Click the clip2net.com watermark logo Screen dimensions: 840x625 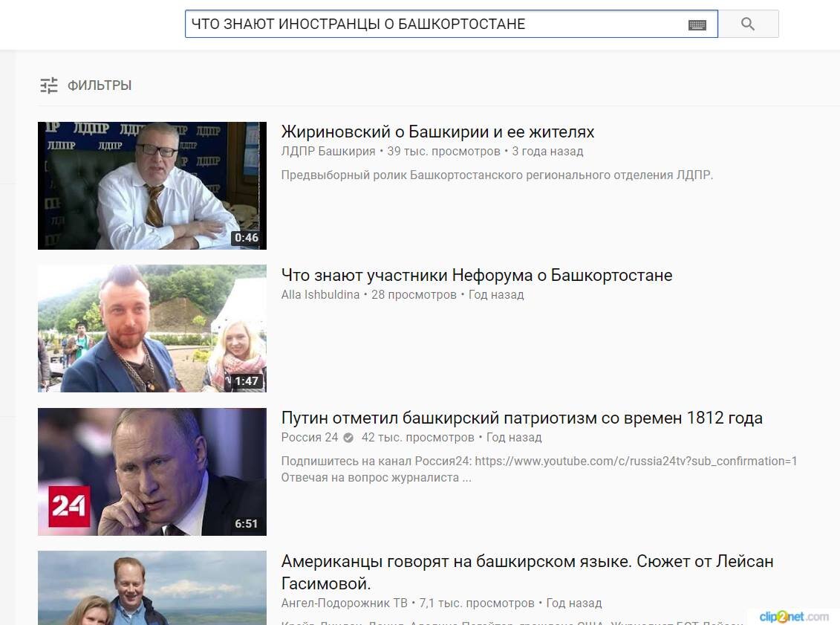click(794, 616)
